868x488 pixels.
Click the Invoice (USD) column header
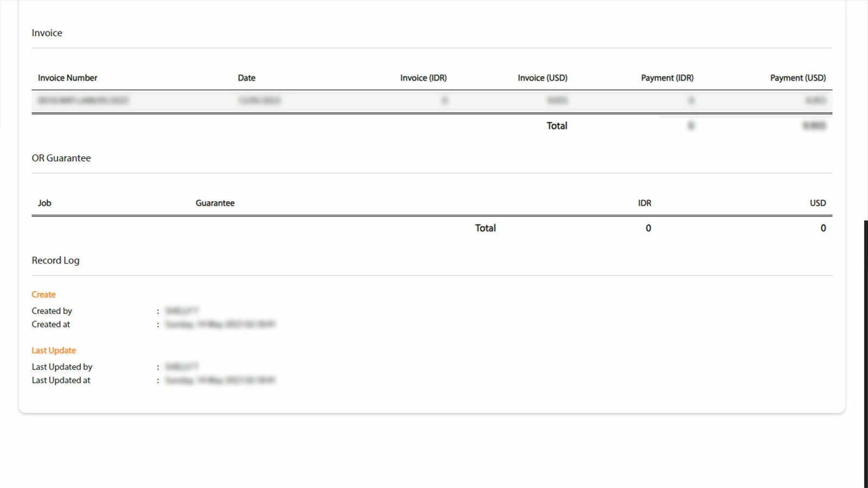tap(542, 78)
